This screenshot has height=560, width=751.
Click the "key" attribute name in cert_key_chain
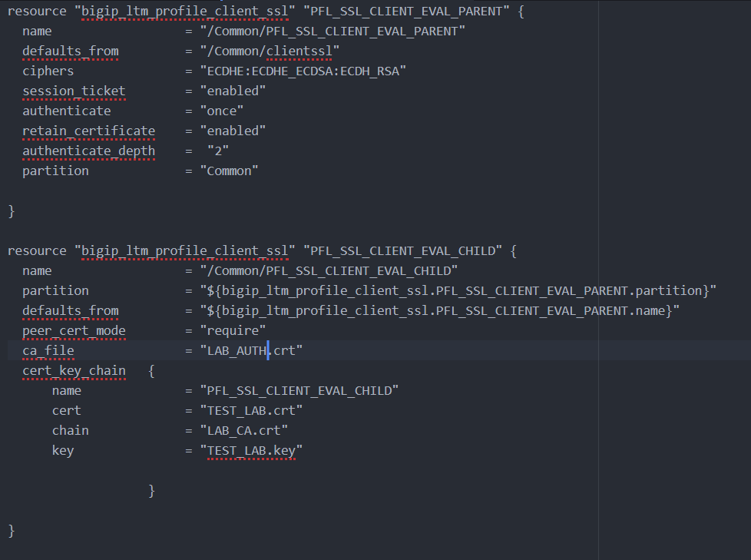63,451
